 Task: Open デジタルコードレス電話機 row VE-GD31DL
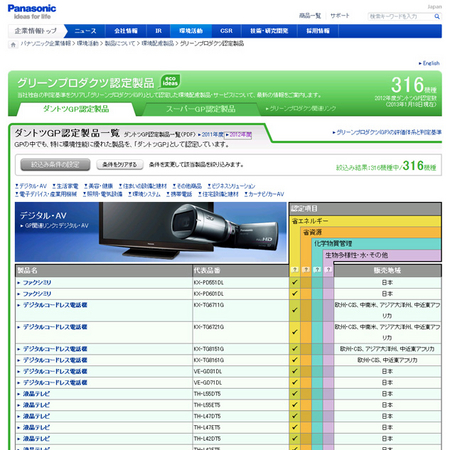(55, 371)
